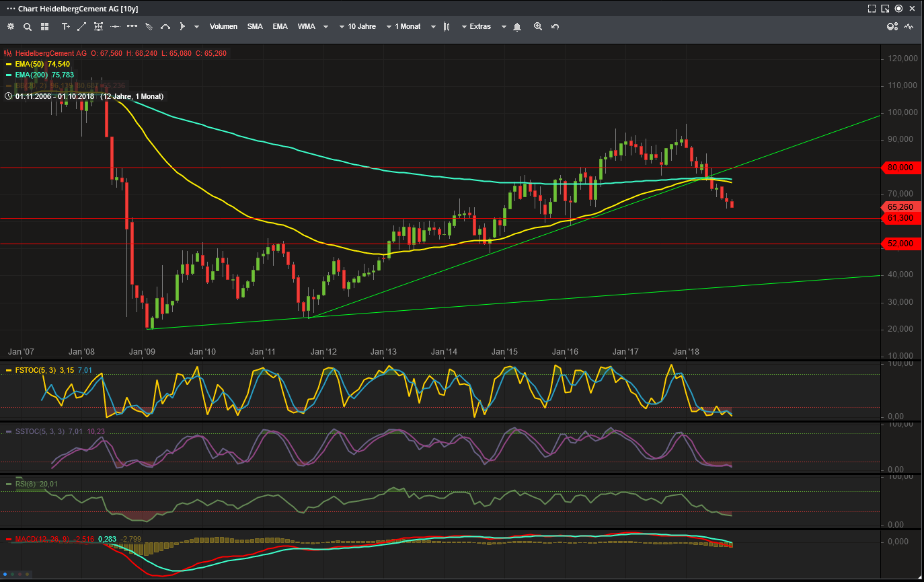Screen dimensions: 924x582
Task: Open the WMA indicator menu
Action: point(306,26)
